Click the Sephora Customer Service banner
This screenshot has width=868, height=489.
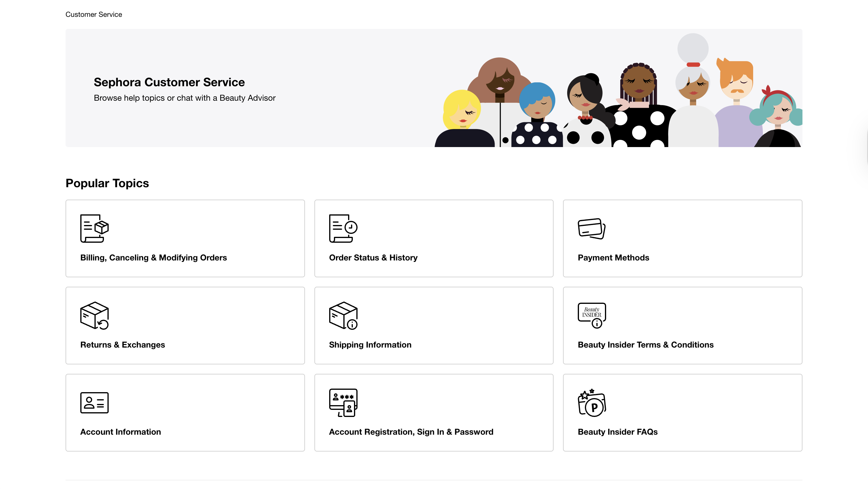[434, 88]
